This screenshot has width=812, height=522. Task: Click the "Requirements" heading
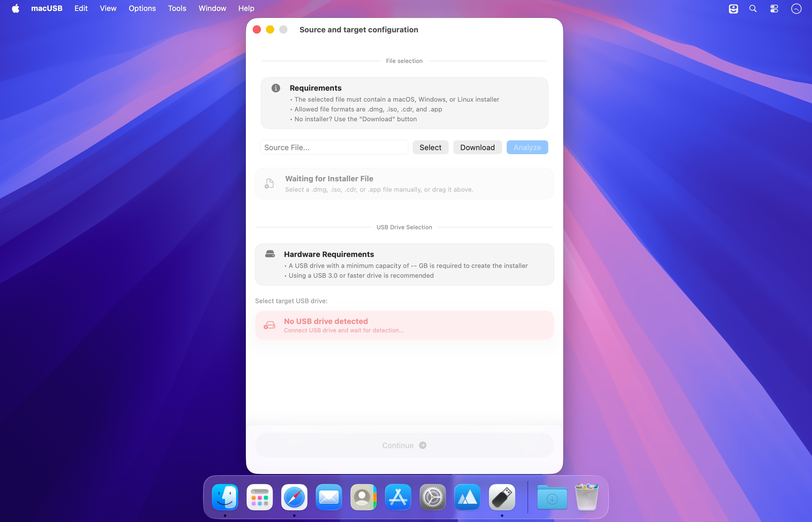(316, 88)
